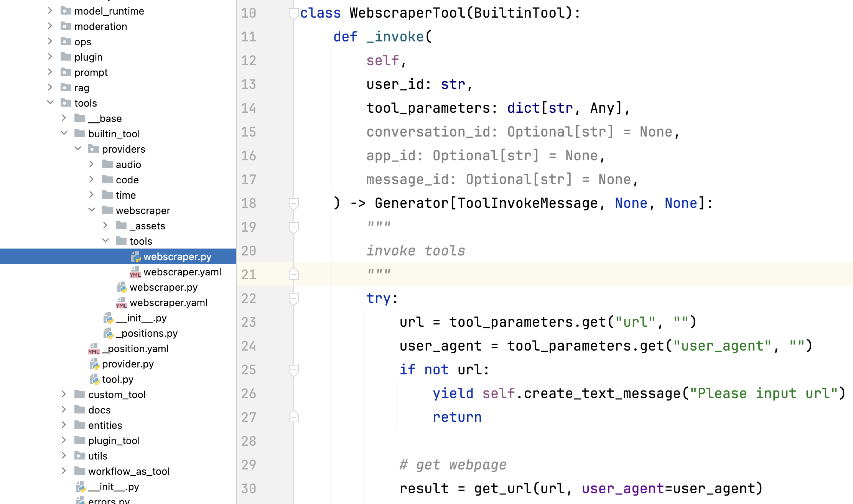The width and height of the screenshot is (853, 504).
Task: Click the Python icon beside tool.py
Action: coord(94,379)
